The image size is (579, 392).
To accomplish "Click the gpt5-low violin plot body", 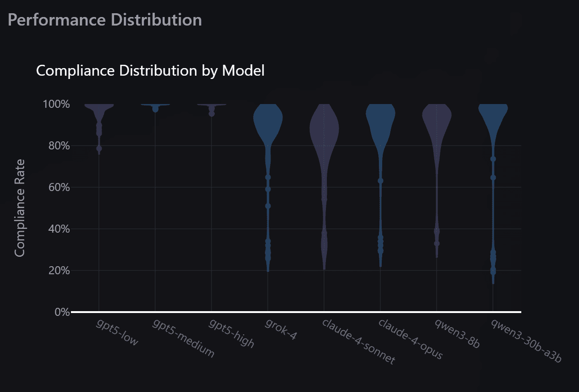I will tap(99, 112).
